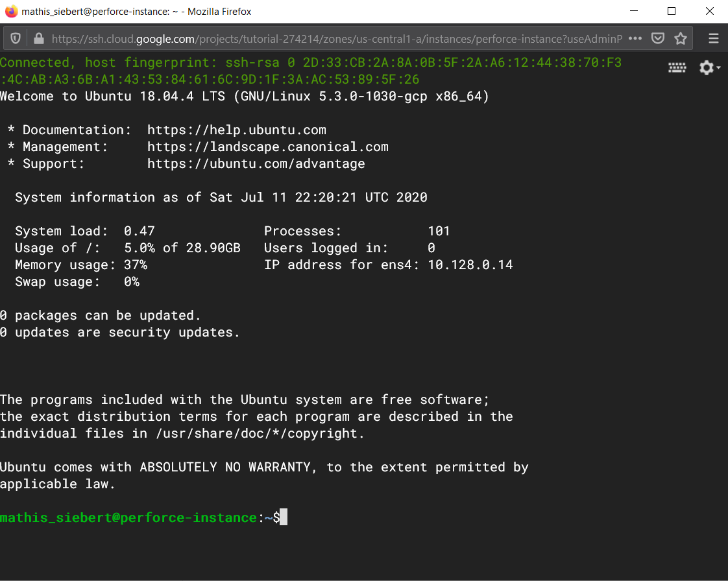Viewport: 728px width, 581px height.
Task: Maximize the Firefox window
Action: 672,11
